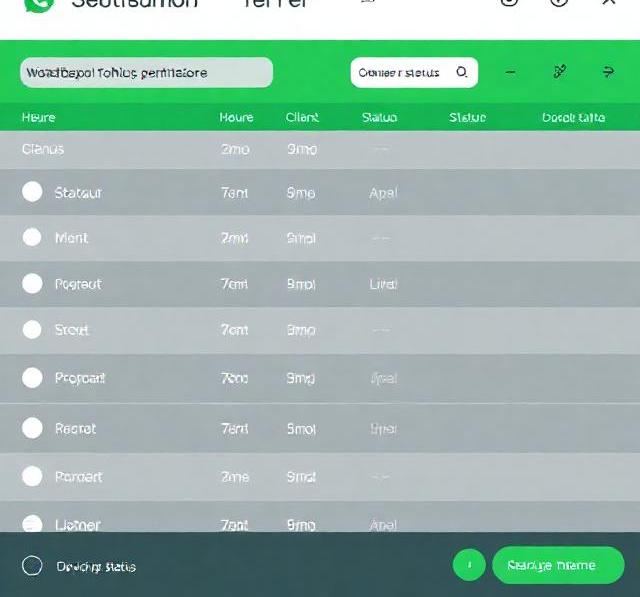Click the 'Stent' row name
Screen dimensions: 640x597
tap(71, 330)
